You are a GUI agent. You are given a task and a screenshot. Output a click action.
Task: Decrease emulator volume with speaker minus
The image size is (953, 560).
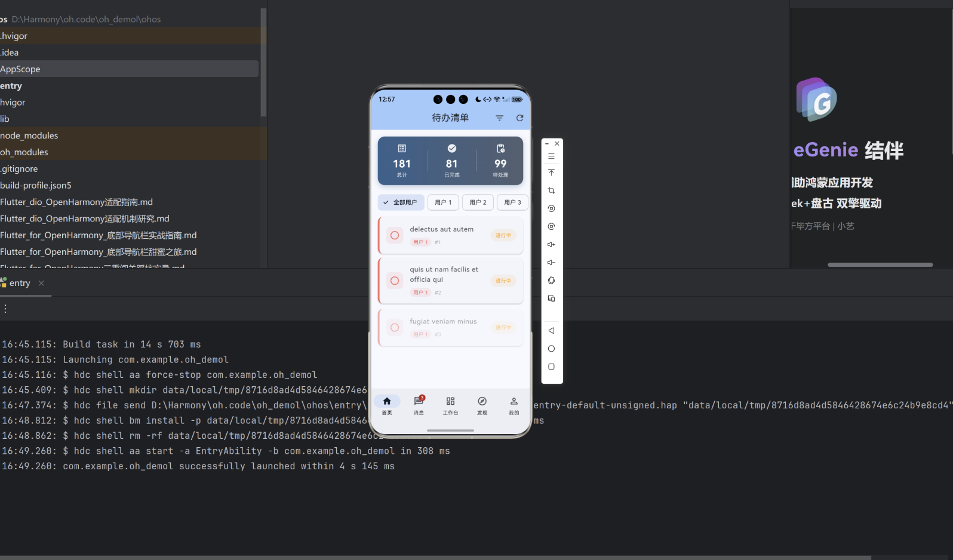(x=551, y=262)
